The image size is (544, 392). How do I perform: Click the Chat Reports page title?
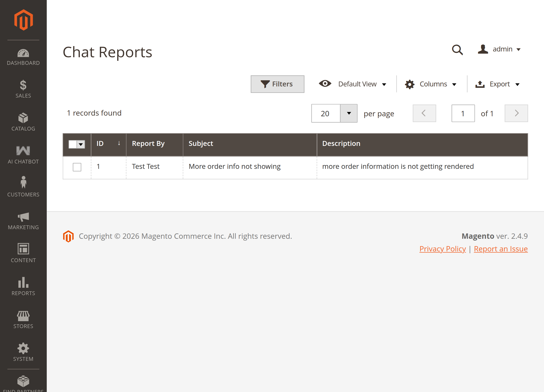[x=107, y=52]
